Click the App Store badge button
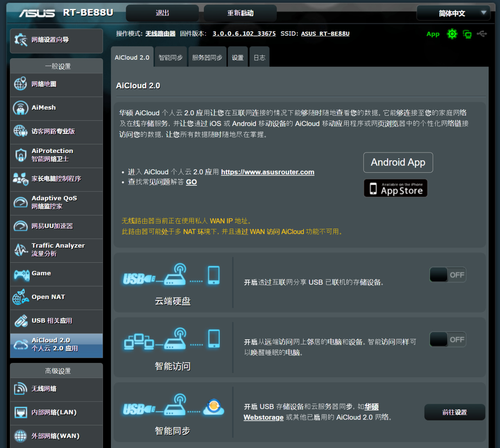Viewport: 500px width, 448px height. tap(396, 188)
